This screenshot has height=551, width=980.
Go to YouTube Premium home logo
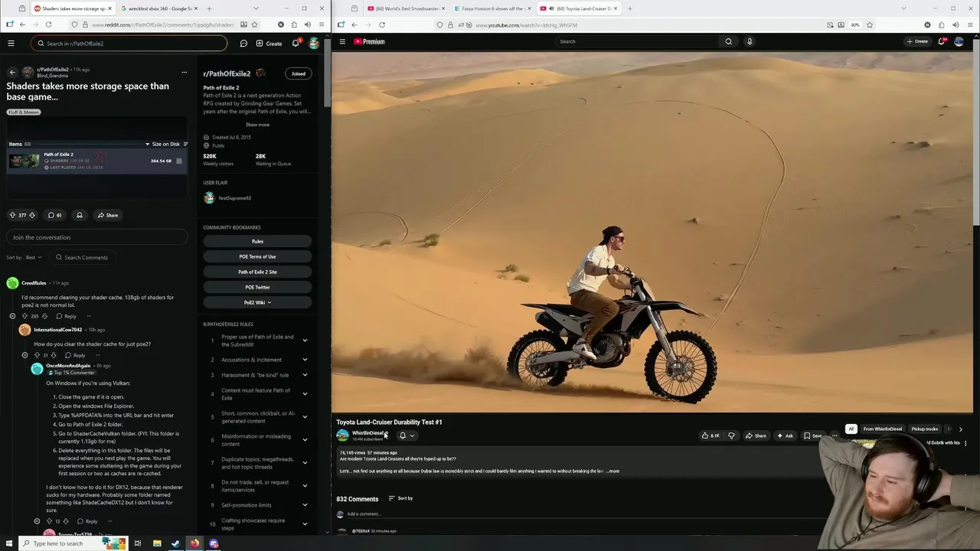(369, 41)
